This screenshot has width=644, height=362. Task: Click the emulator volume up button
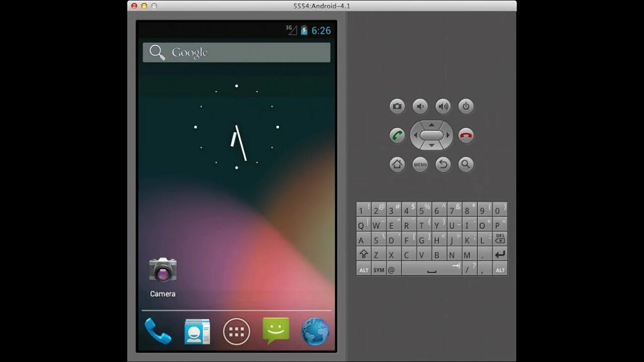click(x=443, y=106)
